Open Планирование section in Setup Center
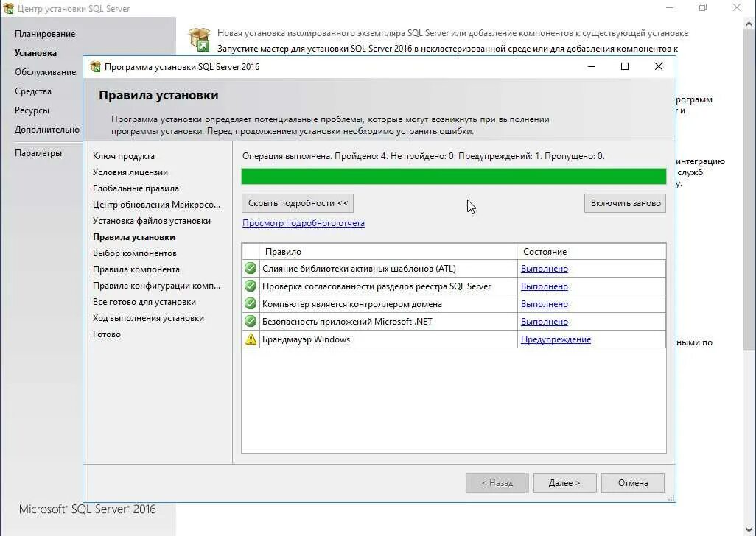756x536 pixels. pyautogui.click(x=45, y=34)
